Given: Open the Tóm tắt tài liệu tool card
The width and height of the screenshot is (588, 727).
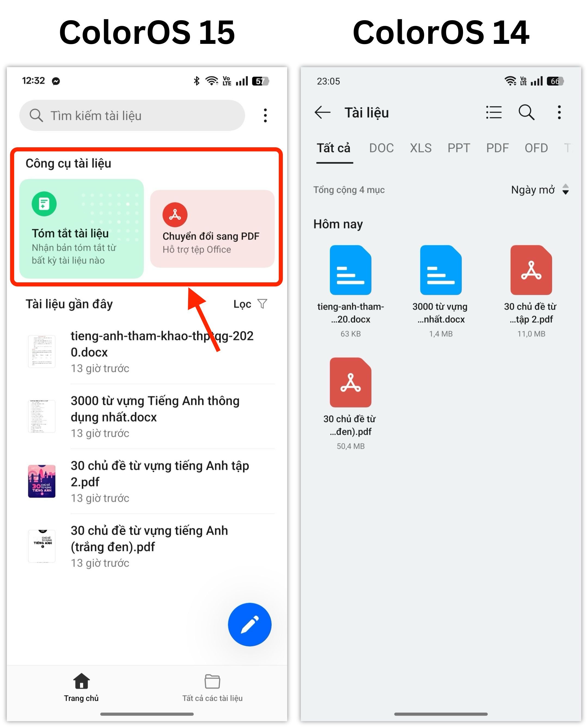Looking at the screenshot, I should point(82,229).
